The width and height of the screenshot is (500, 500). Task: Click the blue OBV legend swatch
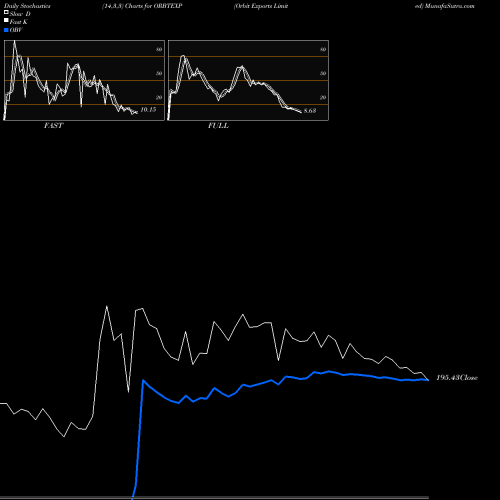point(6,30)
